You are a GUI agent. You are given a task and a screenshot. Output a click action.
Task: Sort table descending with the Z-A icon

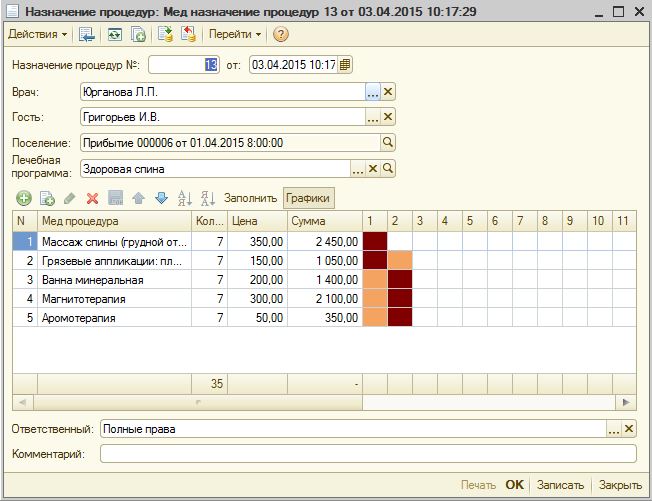[x=207, y=198]
